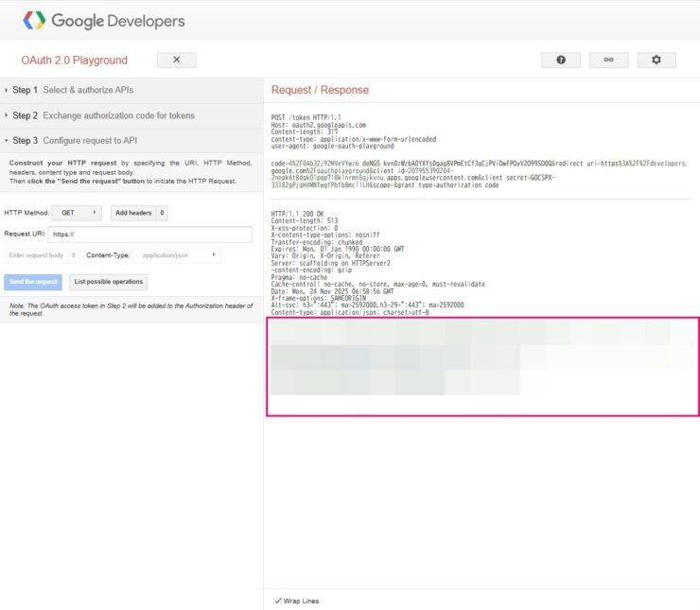Toggle the Wrap Lines checkbox
The width and height of the screenshot is (700, 610).
point(278,601)
